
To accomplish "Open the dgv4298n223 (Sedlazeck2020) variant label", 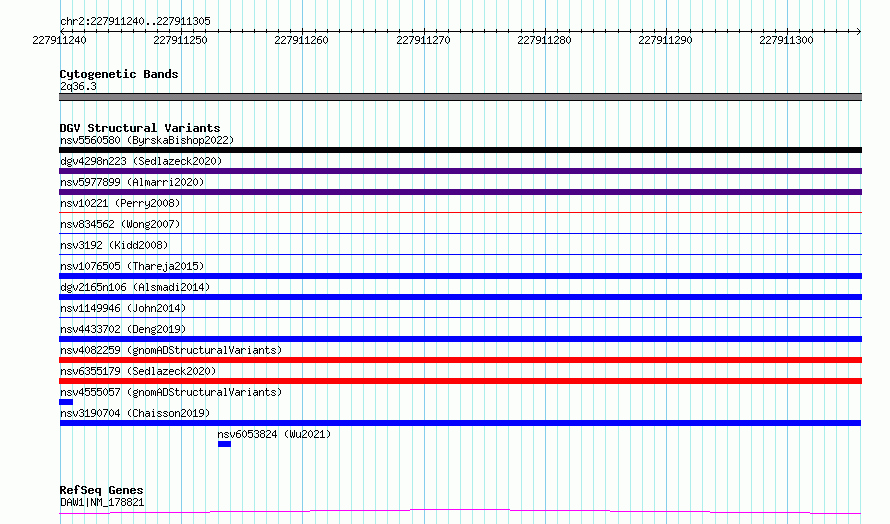I will pos(141,161).
